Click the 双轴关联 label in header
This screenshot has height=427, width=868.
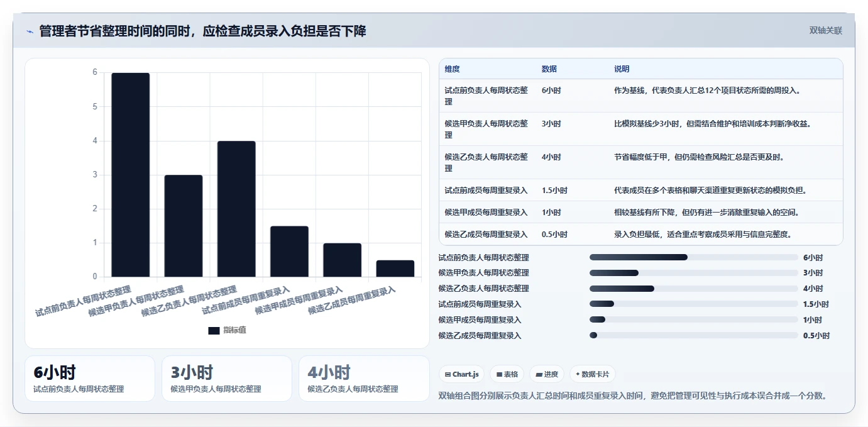pyautogui.click(x=825, y=31)
